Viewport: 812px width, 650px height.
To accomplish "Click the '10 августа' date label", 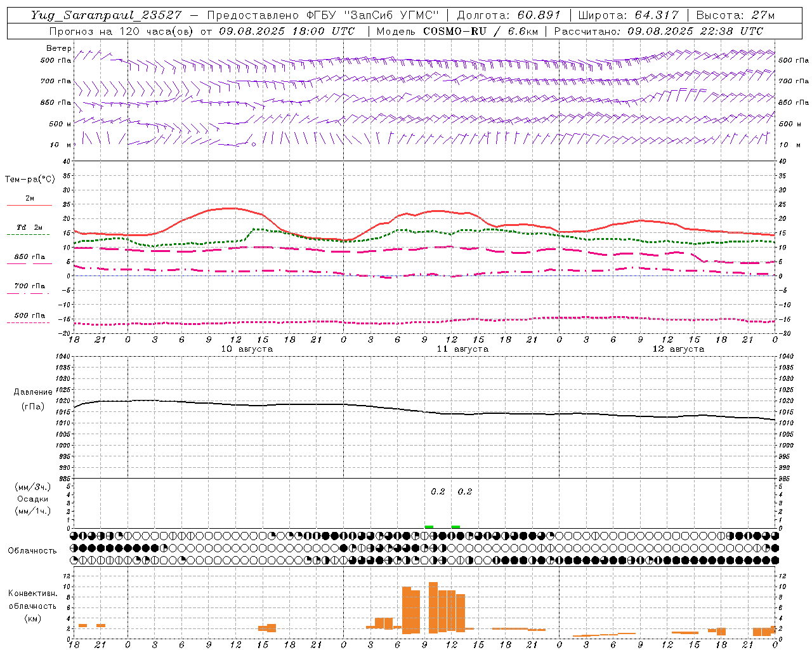I will [x=247, y=349].
